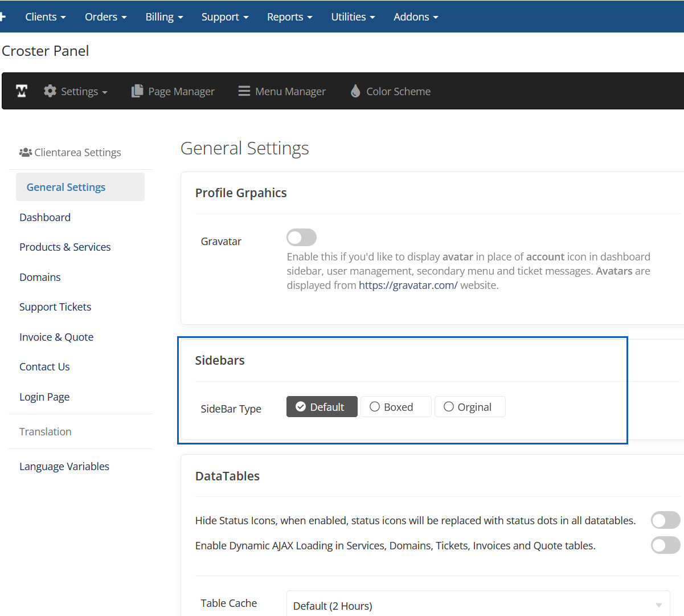Click the Menu Manager hamburger icon
This screenshot has width=684, height=616.
(244, 91)
